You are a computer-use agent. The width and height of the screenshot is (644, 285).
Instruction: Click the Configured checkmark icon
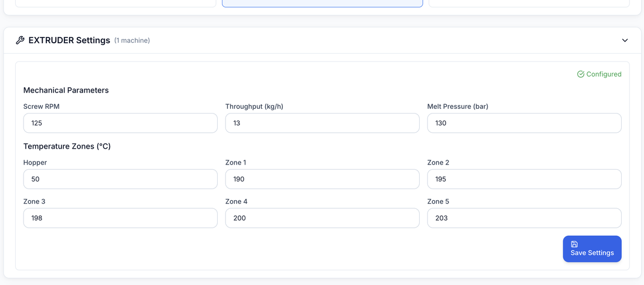pos(580,74)
